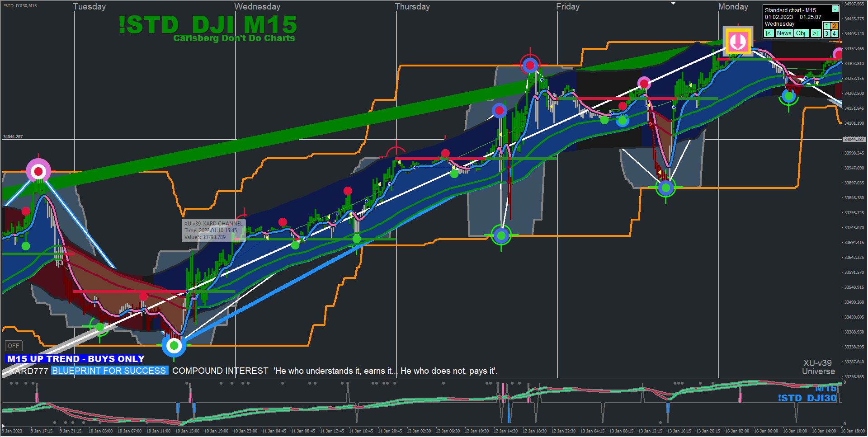868x437 pixels.
Task: Click the green ring target marker at Thursday low
Action: point(501,235)
